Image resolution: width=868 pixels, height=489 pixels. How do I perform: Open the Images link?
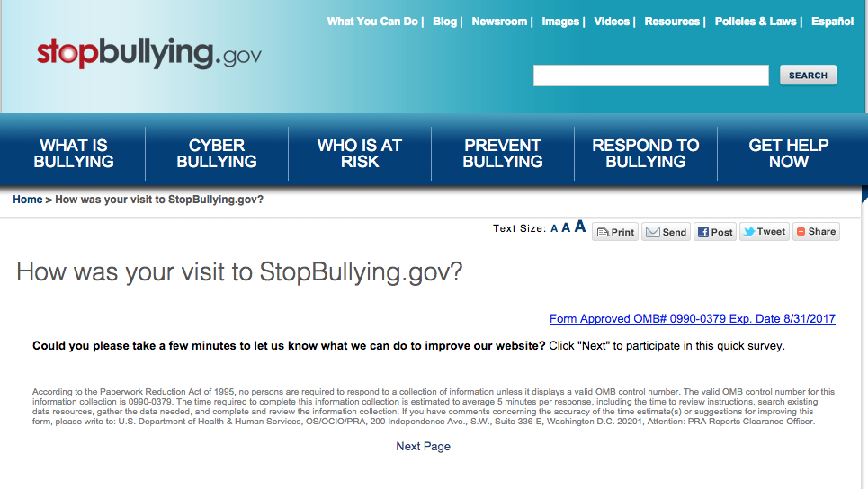(x=560, y=22)
